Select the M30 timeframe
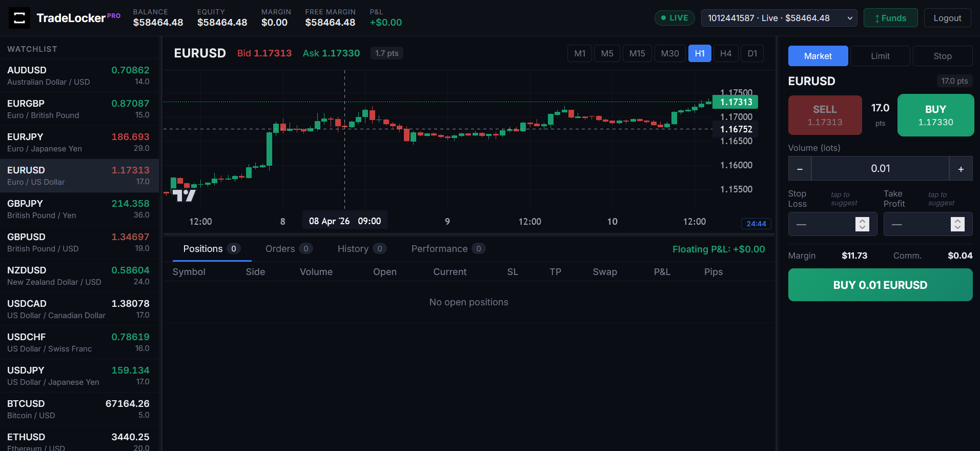This screenshot has height=451, width=980. pos(670,53)
